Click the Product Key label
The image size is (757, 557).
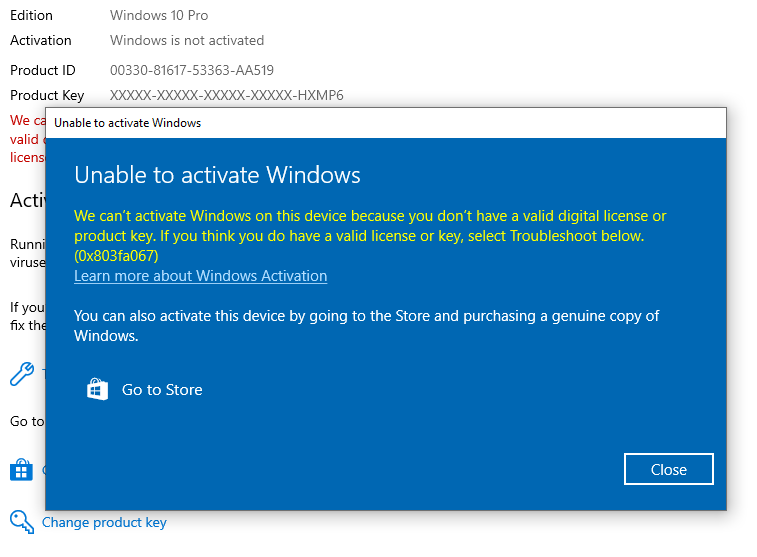[x=47, y=95]
